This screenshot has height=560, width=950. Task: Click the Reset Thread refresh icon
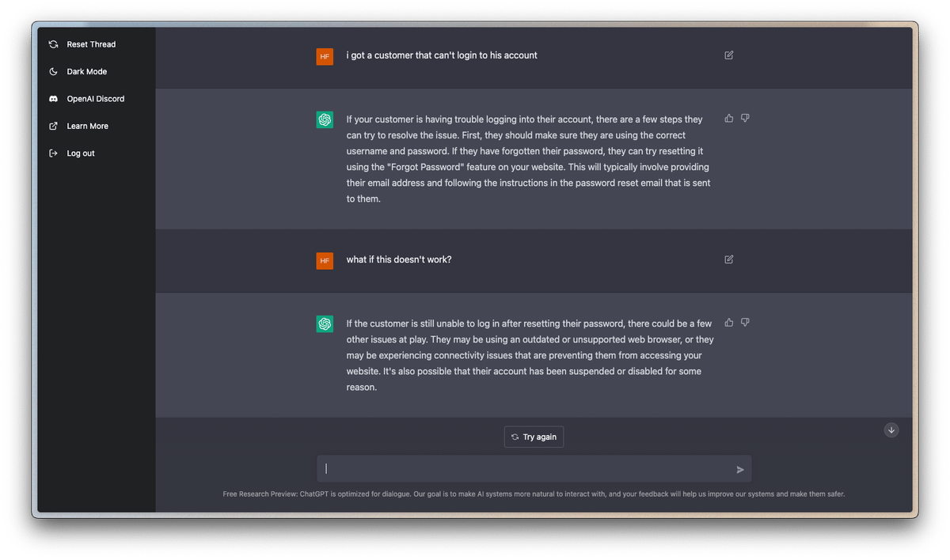[53, 44]
